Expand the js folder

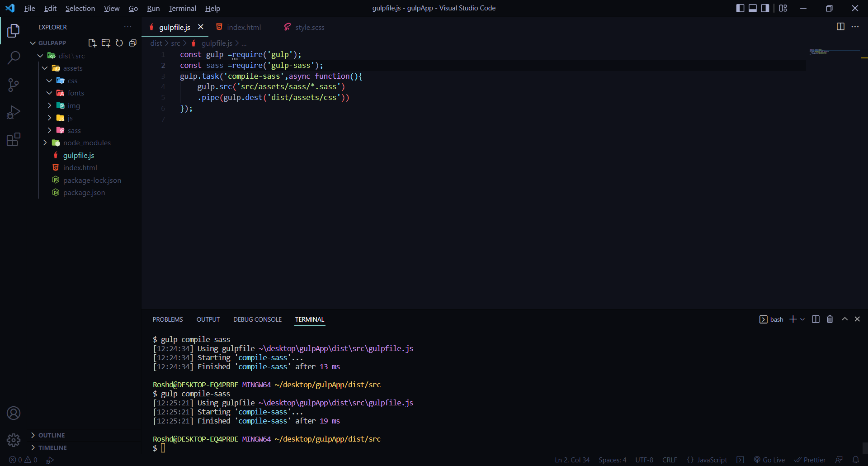[49, 118]
